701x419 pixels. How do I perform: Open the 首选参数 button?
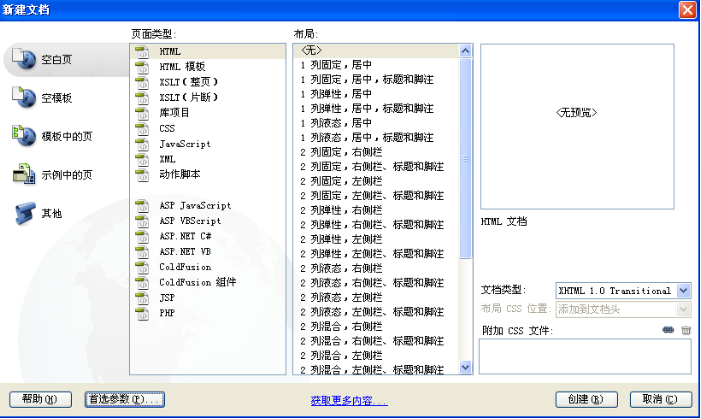point(124,400)
